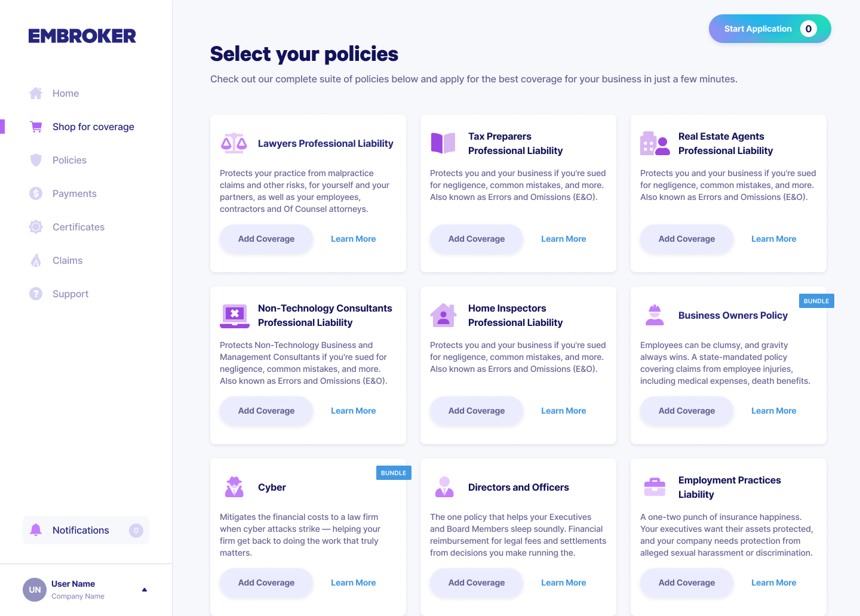Viewport: 860px width, 616px height.
Task: Click the Claims flame icon
Action: [36, 260]
